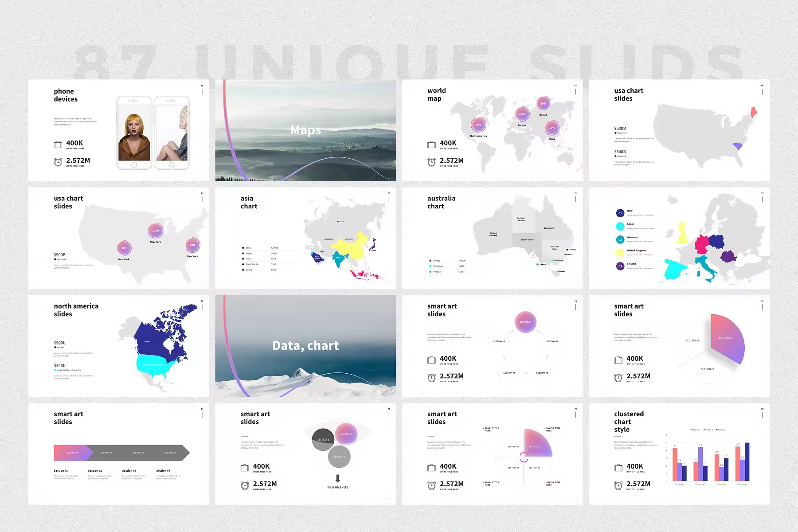This screenshot has height=532, width=798.
Task: Click the briefcase icon on world map slide
Action: tap(432, 145)
